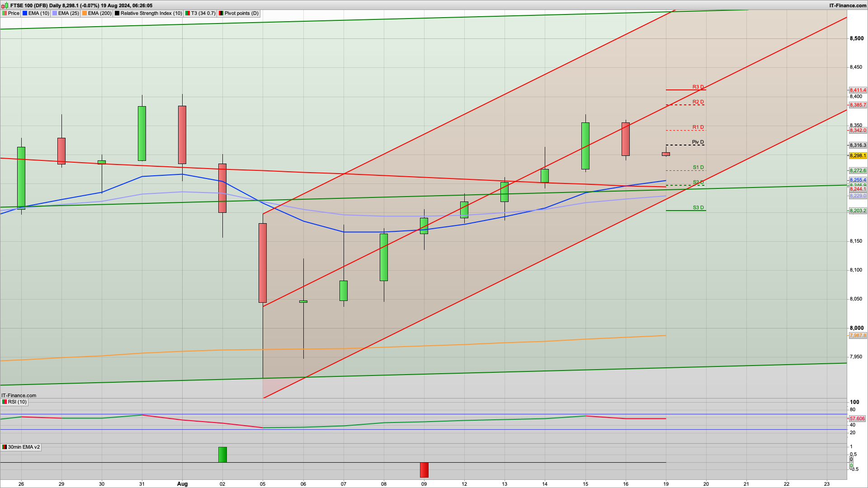Click the R2 D pivot label
868x488 pixels.
coord(698,102)
